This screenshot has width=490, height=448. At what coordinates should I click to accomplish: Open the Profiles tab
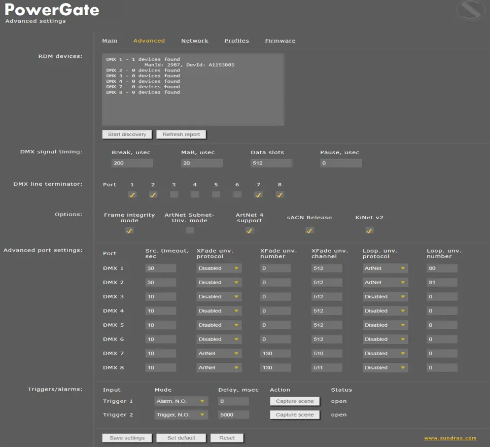point(236,41)
